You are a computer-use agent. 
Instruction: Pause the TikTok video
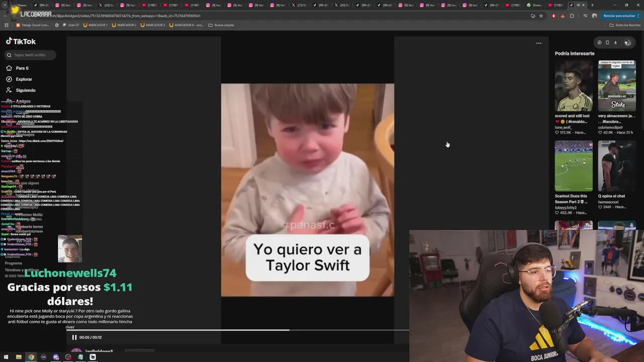point(74,337)
